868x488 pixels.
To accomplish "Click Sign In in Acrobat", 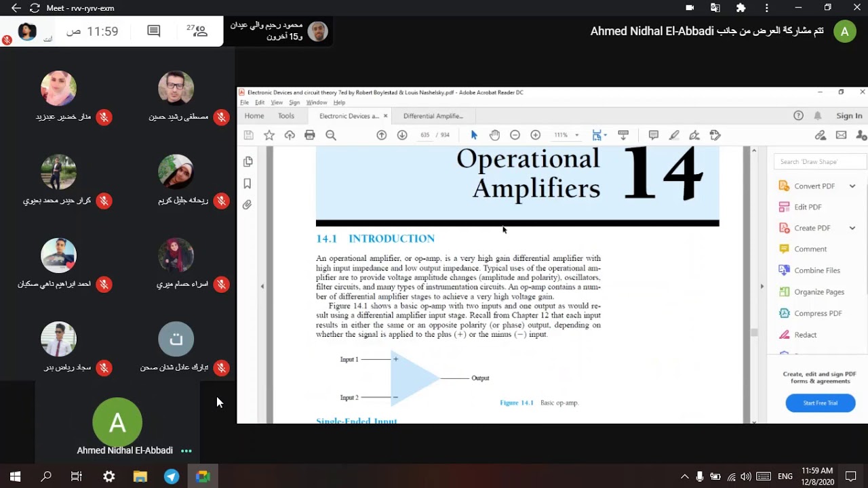I will click(849, 116).
